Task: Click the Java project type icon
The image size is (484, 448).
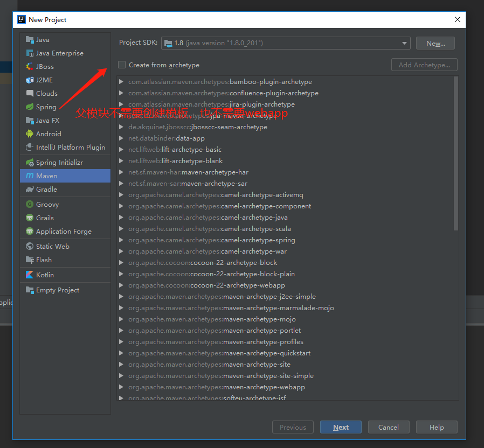Action: point(30,40)
